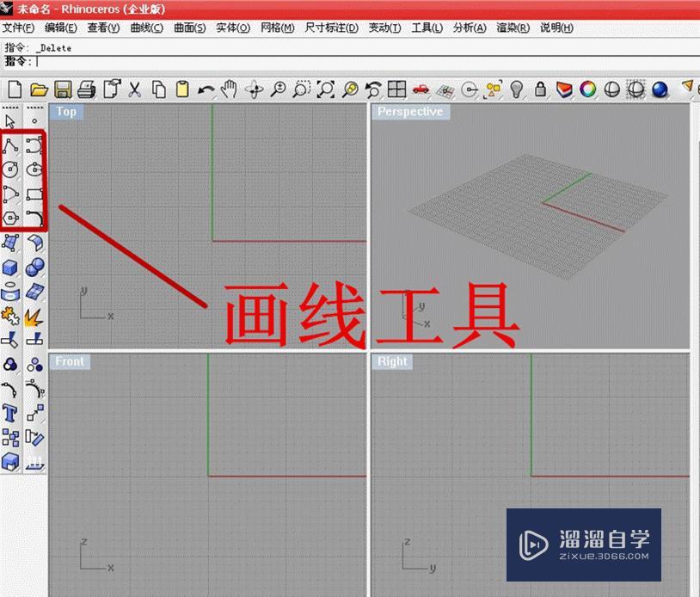Viewport: 700px width, 597px height.
Task: Open the 工具(L) menu
Action: pos(427,28)
